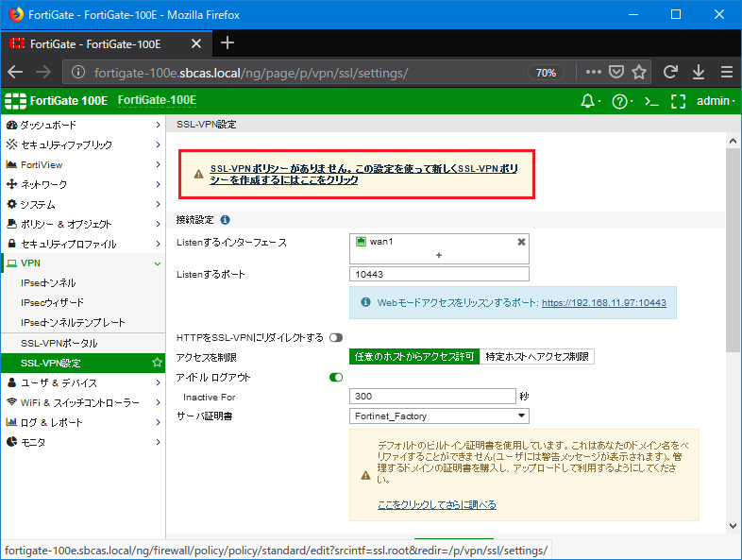The width and height of the screenshot is (742, 560).
Task: Bookmark this page with the star
Action: click(639, 72)
